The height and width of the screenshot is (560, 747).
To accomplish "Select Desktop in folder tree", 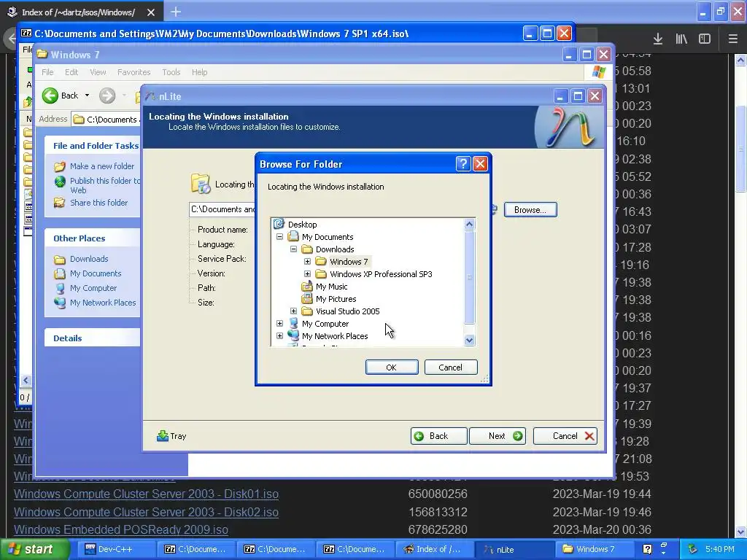I will 302,225.
